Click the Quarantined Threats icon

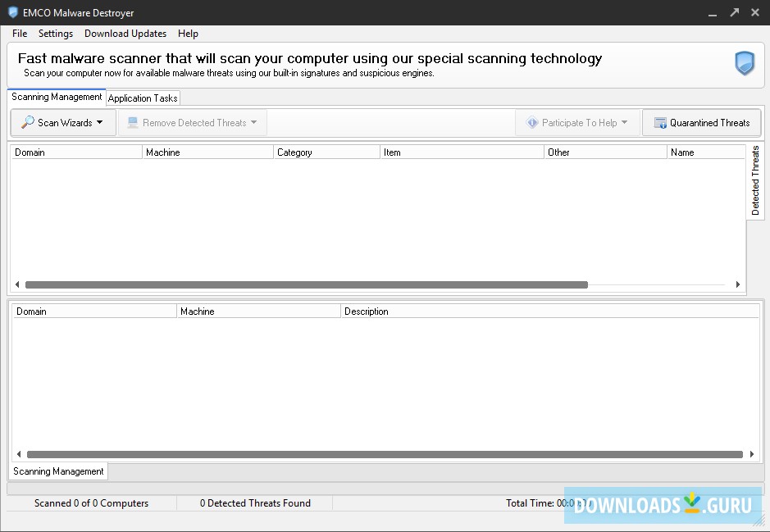[x=660, y=123]
